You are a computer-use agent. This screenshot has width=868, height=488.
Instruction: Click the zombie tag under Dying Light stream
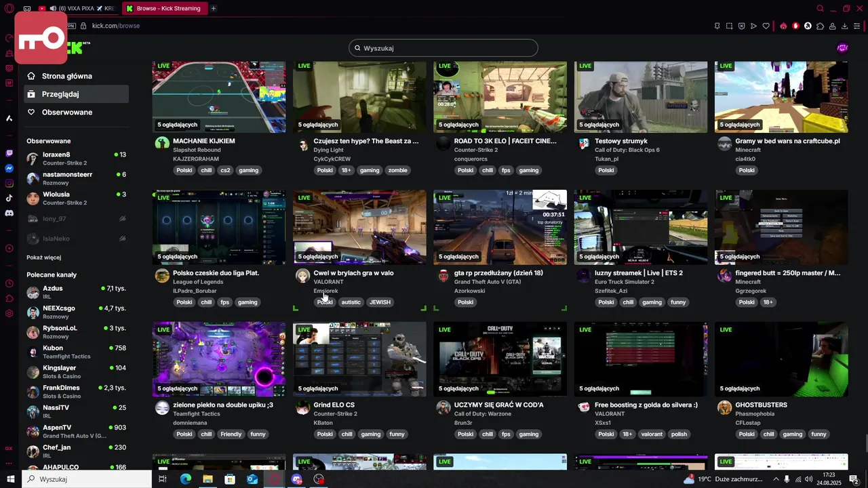click(x=397, y=170)
